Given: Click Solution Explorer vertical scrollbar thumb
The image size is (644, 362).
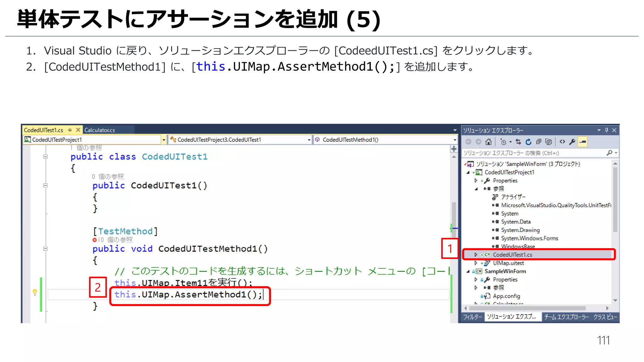Looking at the screenshot, I should [615, 200].
